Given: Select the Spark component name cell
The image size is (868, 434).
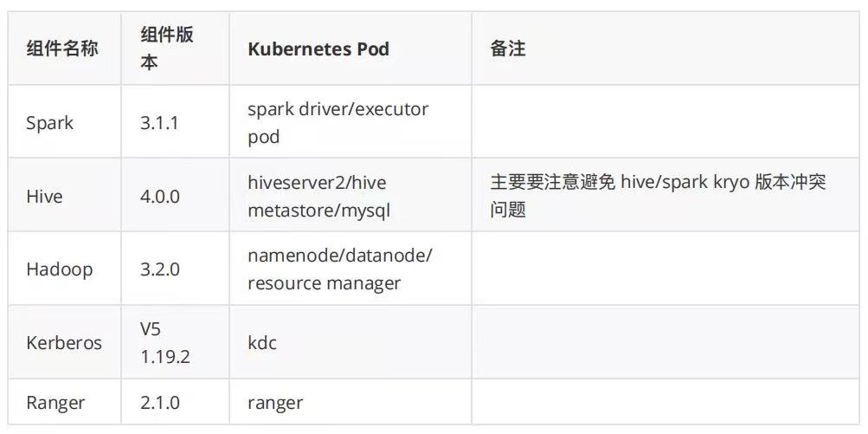Looking at the screenshot, I should (65, 122).
